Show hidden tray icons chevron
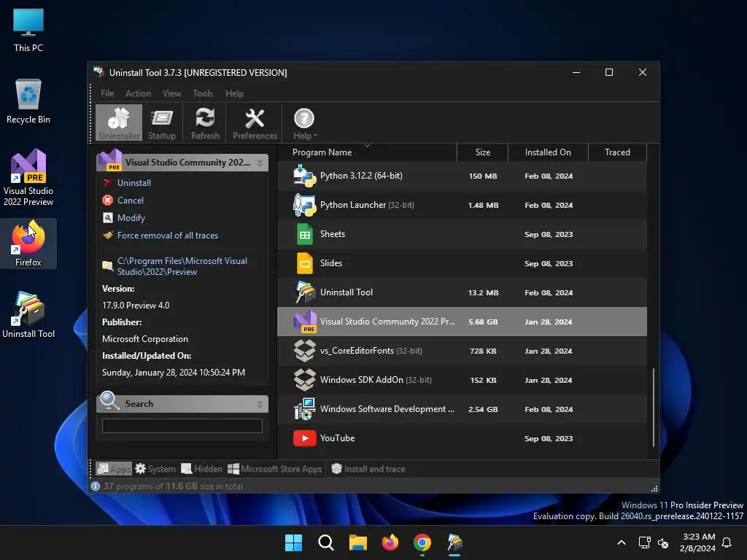Image resolution: width=747 pixels, height=560 pixels. pos(622,542)
